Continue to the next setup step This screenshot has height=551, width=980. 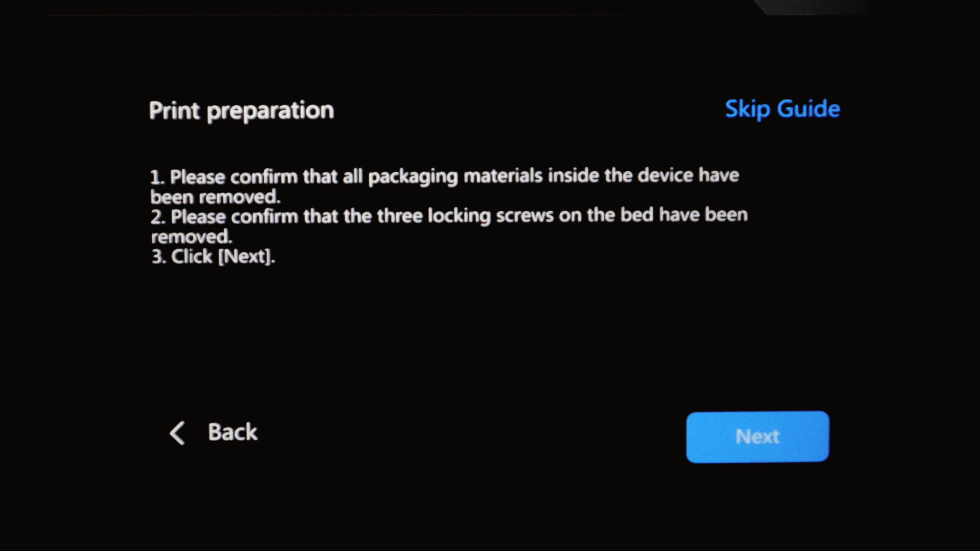click(x=757, y=436)
